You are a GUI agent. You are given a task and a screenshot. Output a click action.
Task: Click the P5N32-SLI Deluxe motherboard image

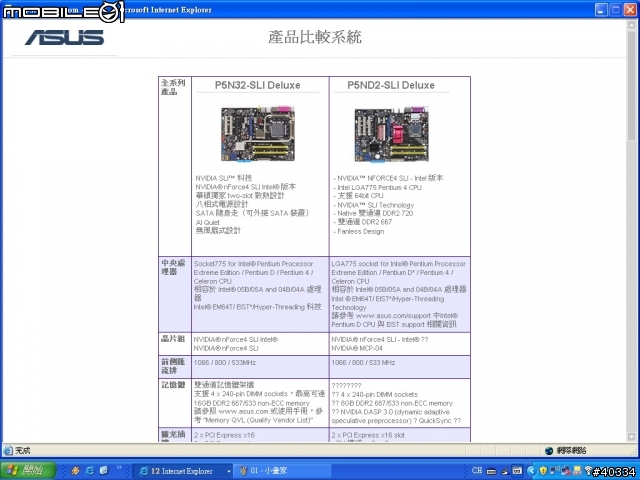tap(258, 134)
